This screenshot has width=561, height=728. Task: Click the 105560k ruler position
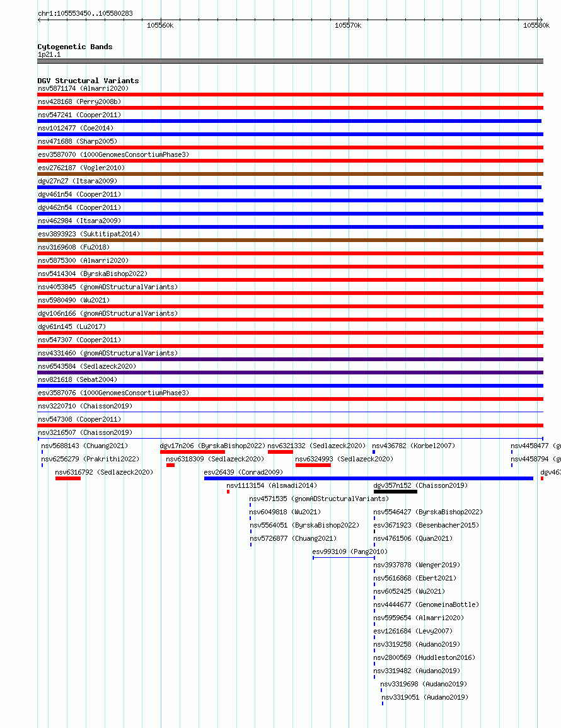160,25
